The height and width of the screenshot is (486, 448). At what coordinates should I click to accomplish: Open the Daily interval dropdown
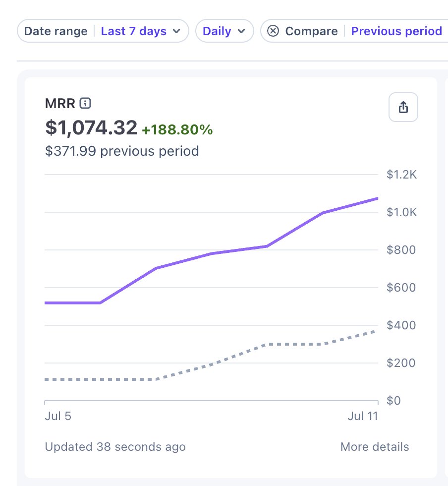click(224, 31)
